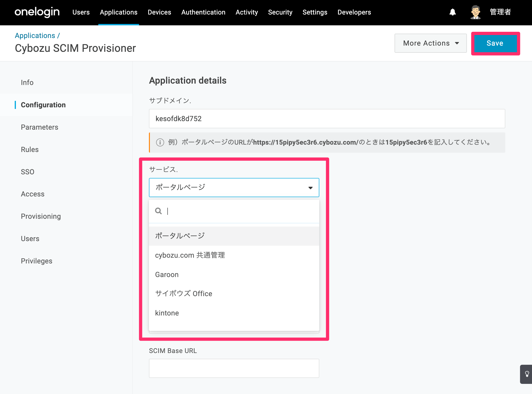The width and height of the screenshot is (532, 394).
Task: Click the OneLogin logo
Action: pos(37,12)
